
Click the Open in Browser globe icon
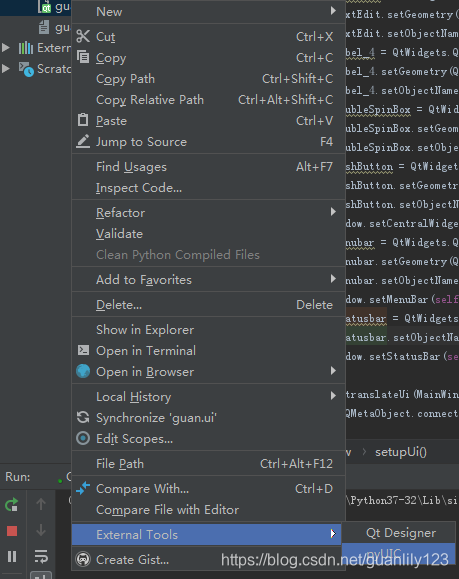tap(83, 371)
